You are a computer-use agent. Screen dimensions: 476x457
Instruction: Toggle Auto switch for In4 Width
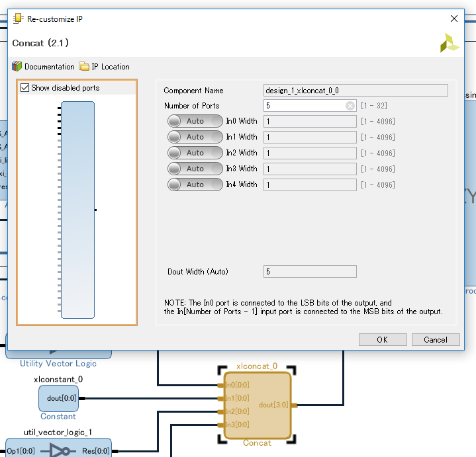pos(195,185)
